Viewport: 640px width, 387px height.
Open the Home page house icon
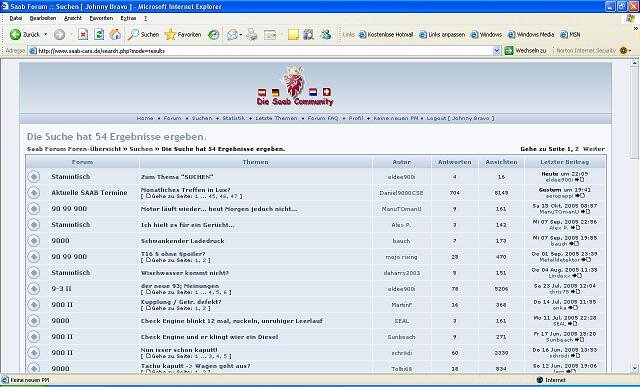pyautogui.click(x=115, y=35)
